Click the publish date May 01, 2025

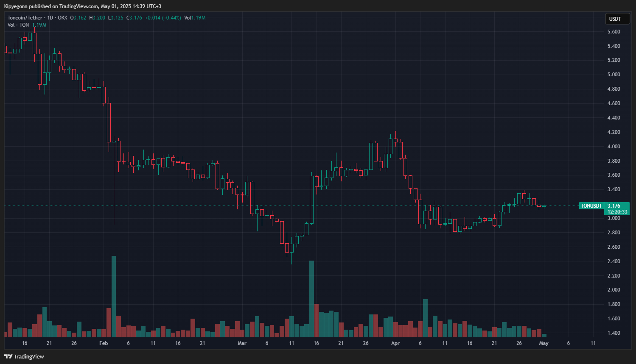(116, 6)
